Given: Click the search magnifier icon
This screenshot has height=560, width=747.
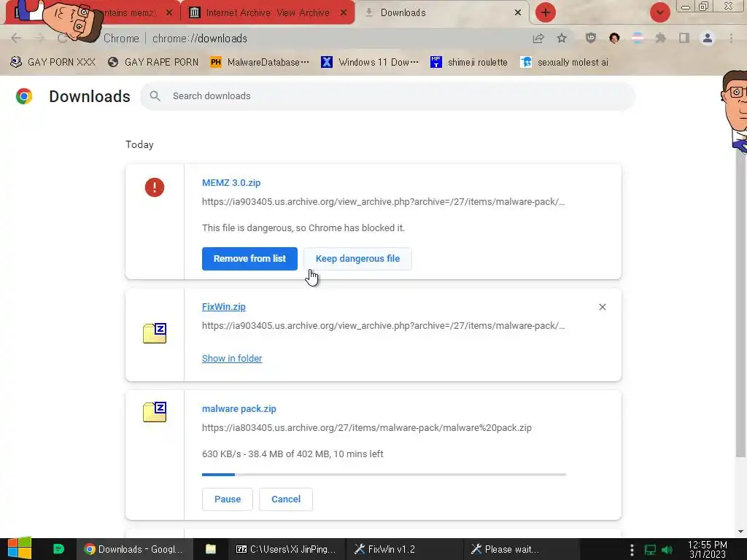Looking at the screenshot, I should click(155, 96).
